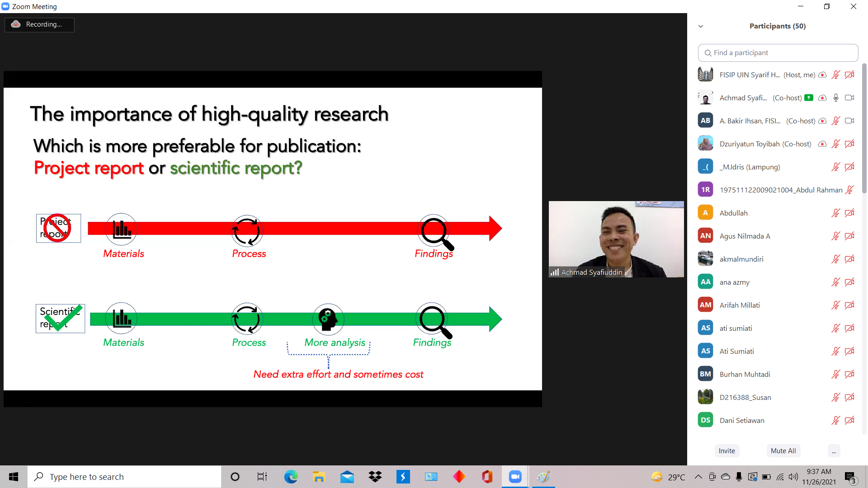Toggle microphone for FISIP UIN Syarif host

[x=835, y=75]
